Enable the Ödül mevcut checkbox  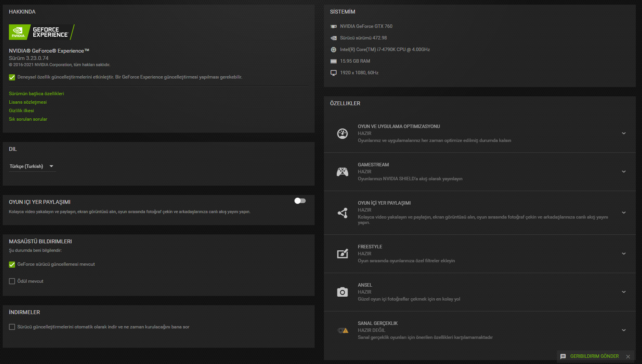click(12, 281)
